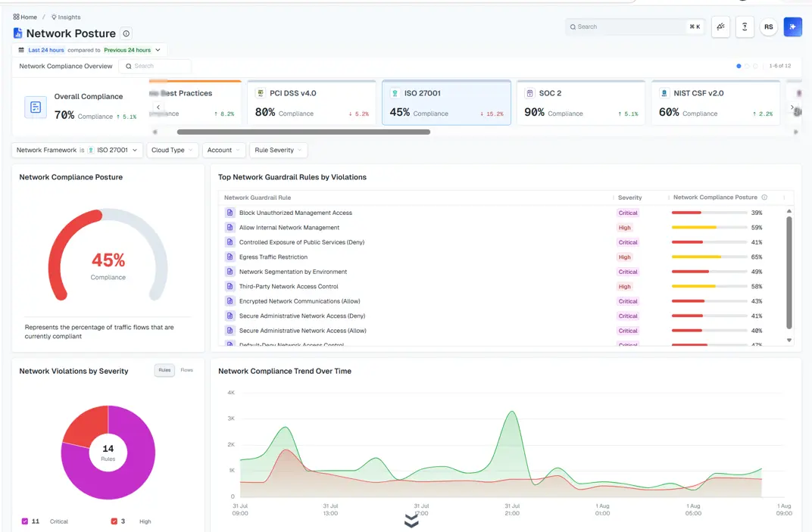Open the Cloud Type filter dropdown
This screenshot has height=532, width=812.
click(x=172, y=150)
